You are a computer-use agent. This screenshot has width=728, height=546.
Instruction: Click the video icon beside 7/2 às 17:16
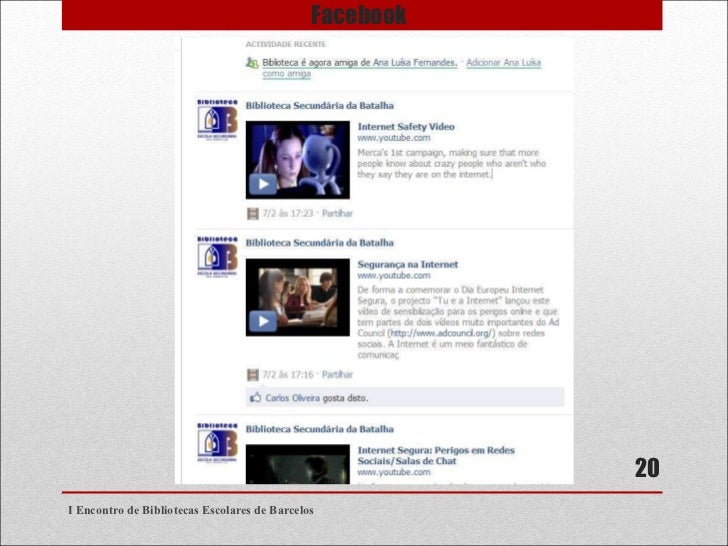tap(253, 375)
